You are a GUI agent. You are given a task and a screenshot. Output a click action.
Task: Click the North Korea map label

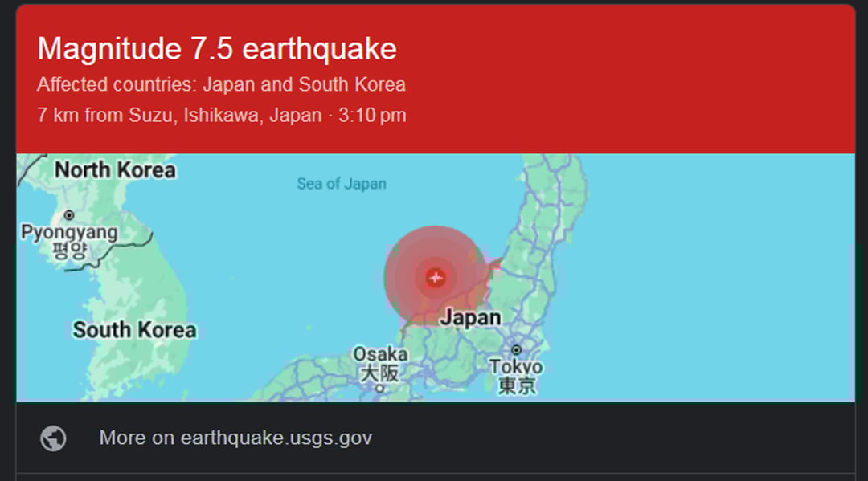pos(115,169)
